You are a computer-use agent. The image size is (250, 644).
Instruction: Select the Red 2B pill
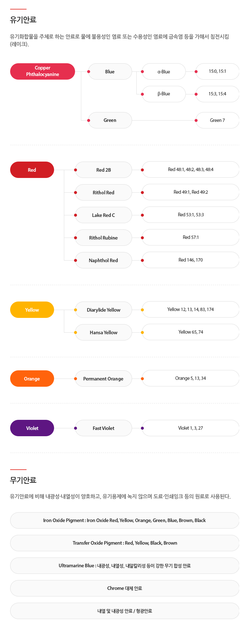104,170
